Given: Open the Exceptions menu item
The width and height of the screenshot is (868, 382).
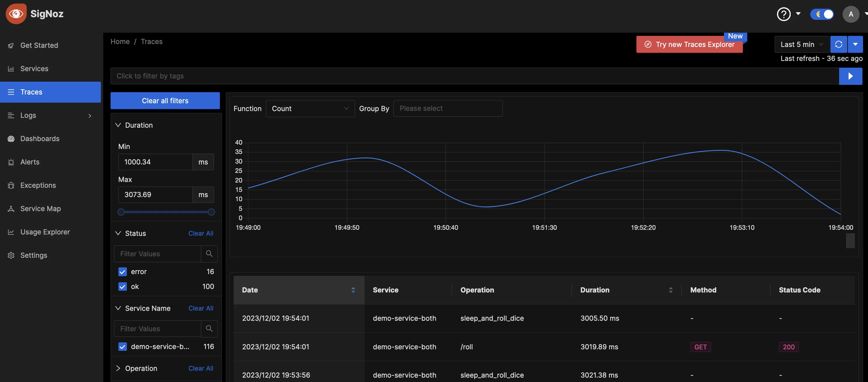Looking at the screenshot, I should click(x=38, y=185).
